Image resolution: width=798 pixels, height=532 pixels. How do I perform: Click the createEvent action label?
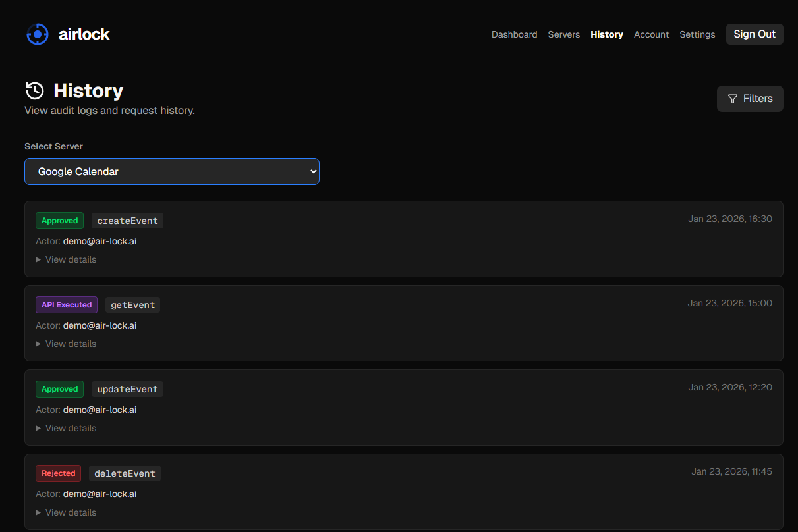point(127,221)
